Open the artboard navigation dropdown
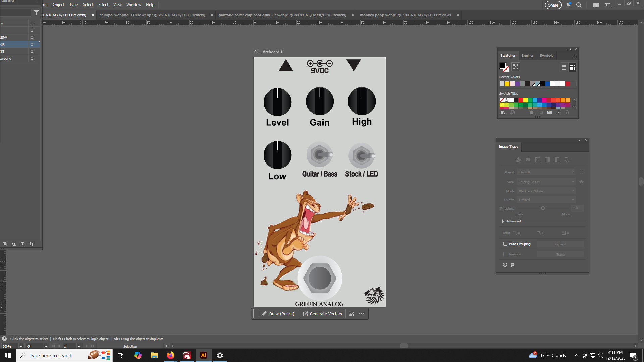 coord(79,346)
